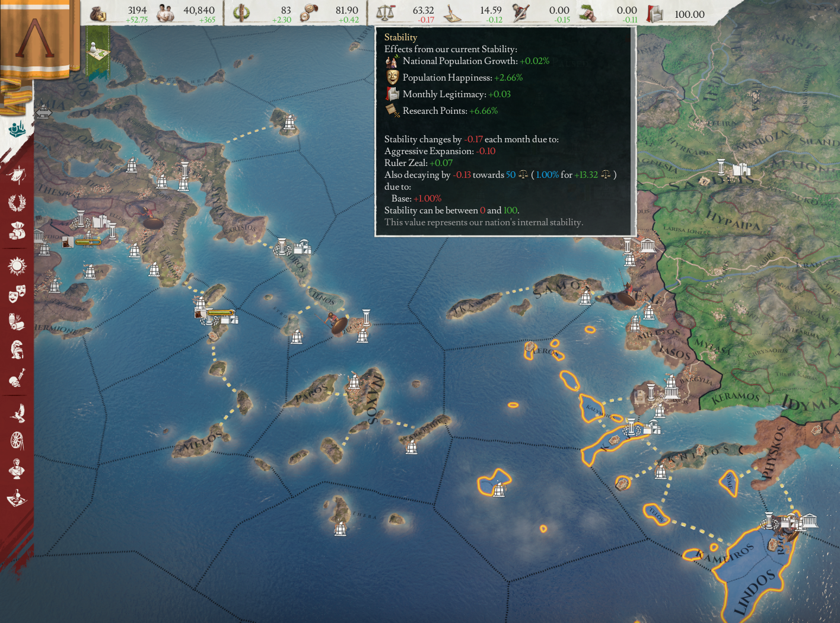Click the war exhaustion icon showing 14.59
The height and width of the screenshot is (623, 840).
tap(453, 13)
